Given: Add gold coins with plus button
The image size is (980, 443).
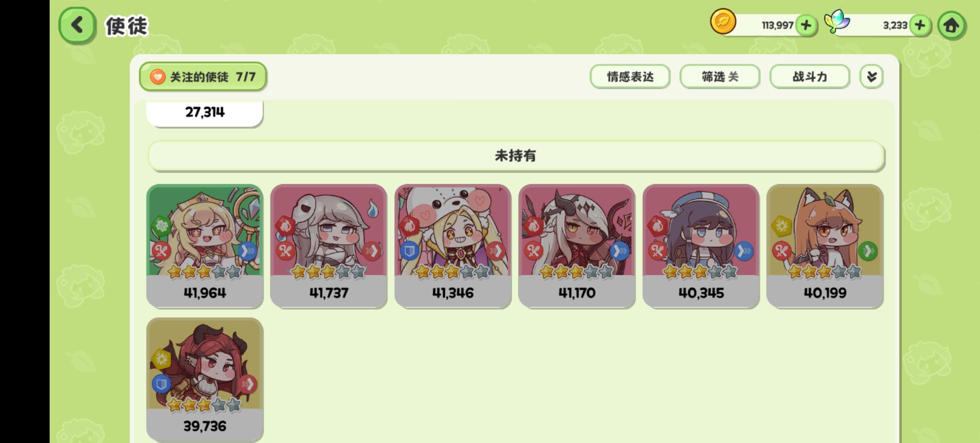Looking at the screenshot, I should (x=806, y=25).
